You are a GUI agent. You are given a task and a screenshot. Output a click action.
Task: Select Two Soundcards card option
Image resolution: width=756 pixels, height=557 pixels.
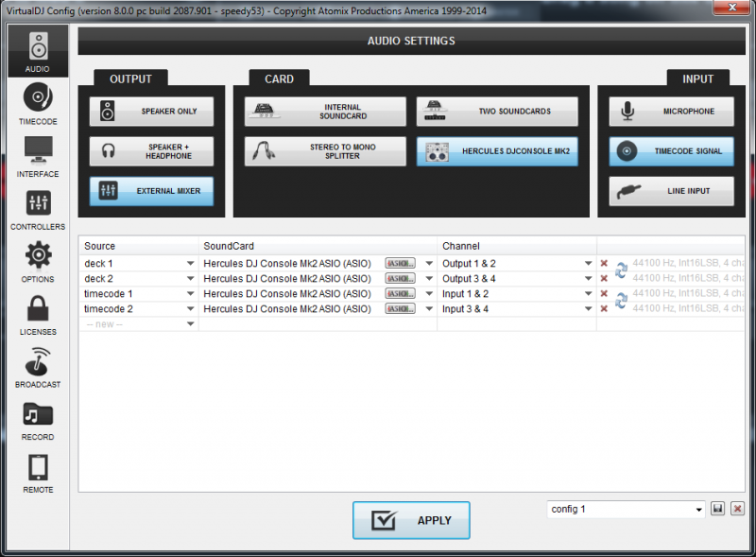click(497, 112)
